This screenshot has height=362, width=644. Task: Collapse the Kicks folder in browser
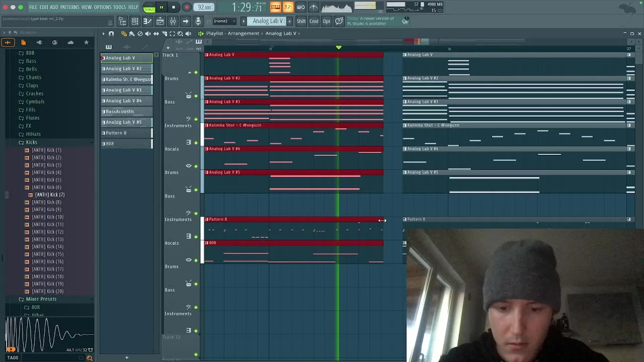point(31,142)
